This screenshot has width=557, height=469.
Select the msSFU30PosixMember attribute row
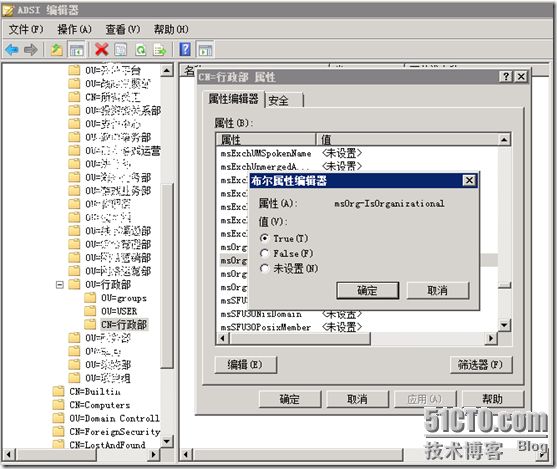coord(357,327)
